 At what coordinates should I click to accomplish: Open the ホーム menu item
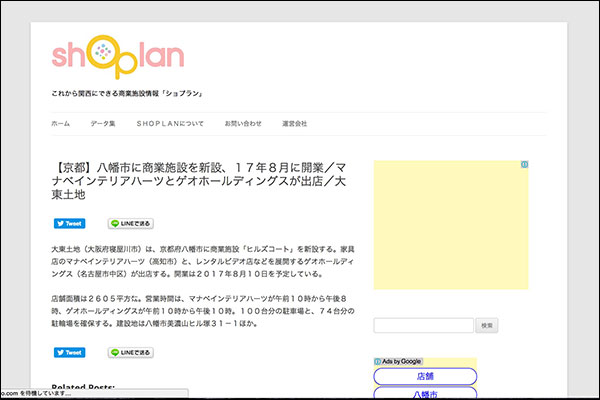(x=60, y=123)
